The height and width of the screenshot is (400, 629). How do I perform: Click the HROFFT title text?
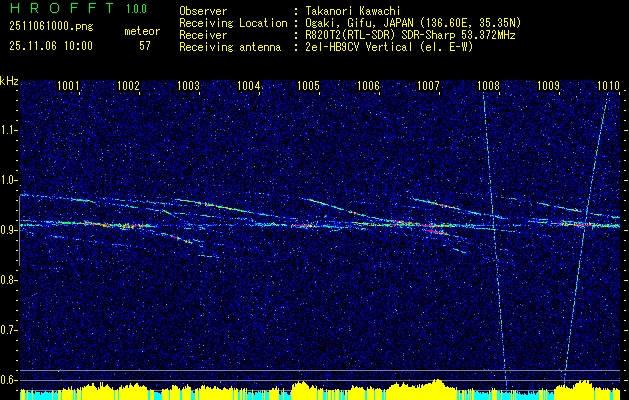point(62,8)
